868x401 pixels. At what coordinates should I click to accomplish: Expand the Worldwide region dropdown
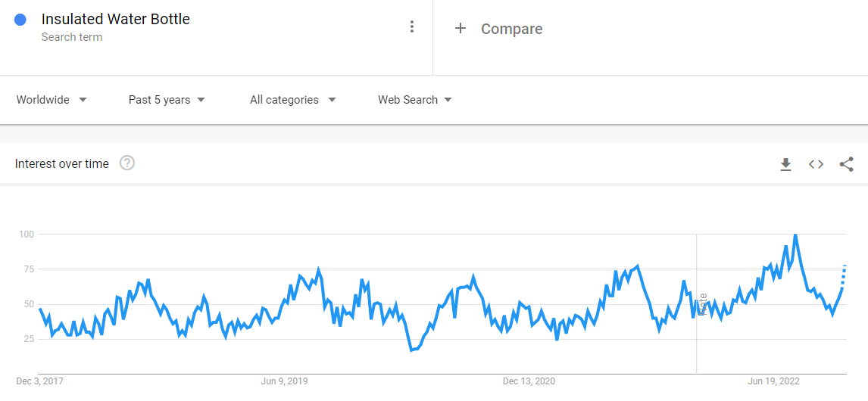click(52, 100)
